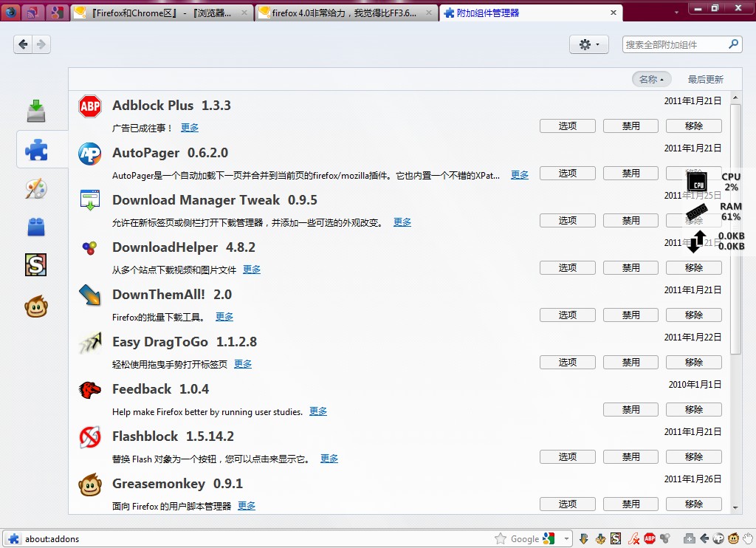Click the magnifier in add-on search box
The height and width of the screenshot is (548, 756).
(x=733, y=44)
